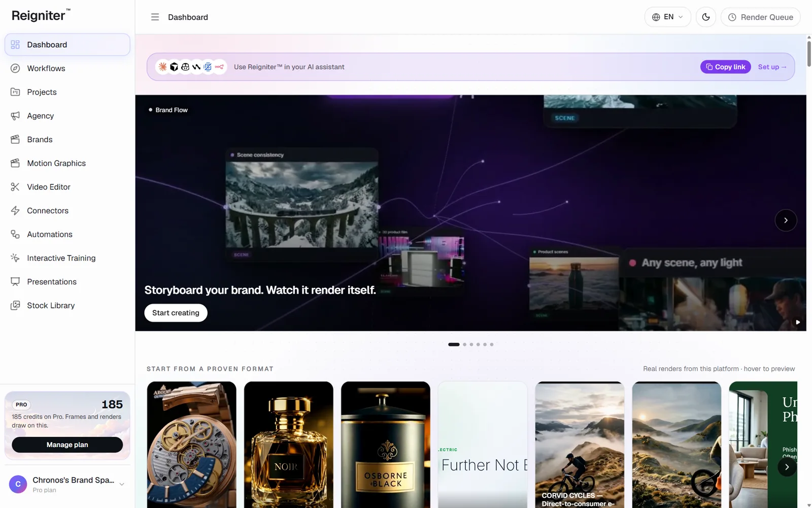The width and height of the screenshot is (812, 508).
Task: Select the second carousel indicator dot
Action: tap(464, 344)
